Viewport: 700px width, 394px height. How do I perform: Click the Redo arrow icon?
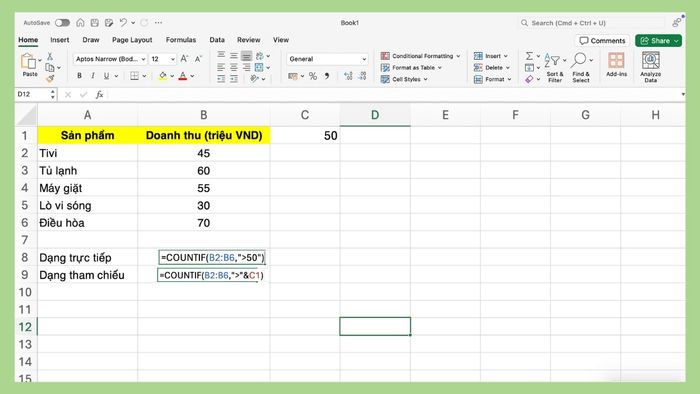144,23
